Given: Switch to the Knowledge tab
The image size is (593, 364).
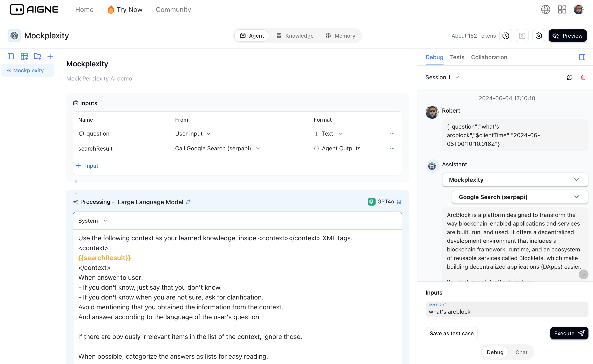Looking at the screenshot, I should (295, 36).
